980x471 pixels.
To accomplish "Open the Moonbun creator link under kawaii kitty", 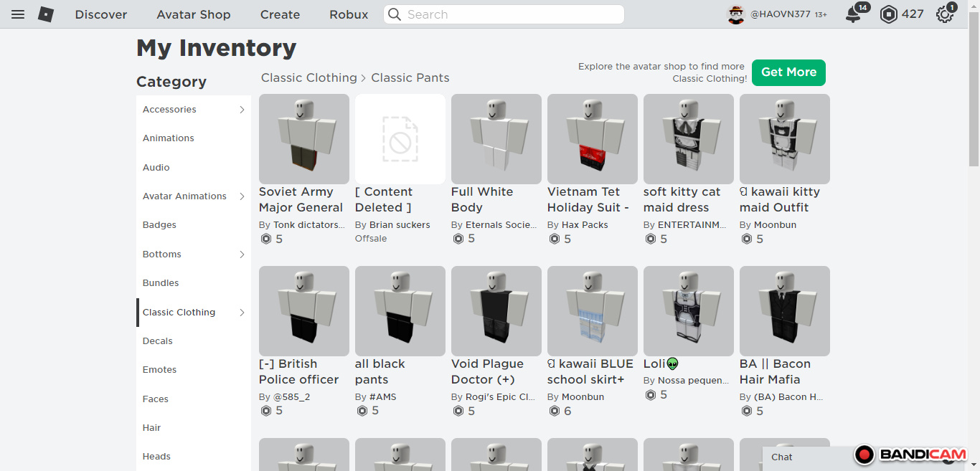I will pos(775,224).
